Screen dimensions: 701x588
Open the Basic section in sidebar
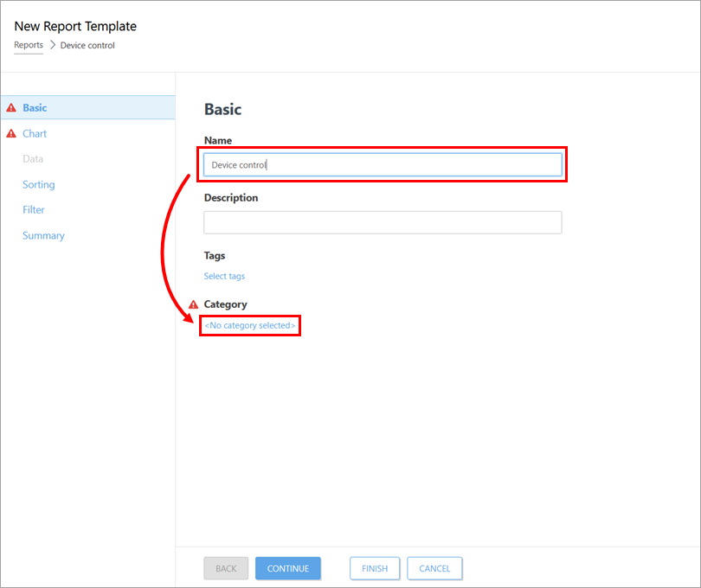35,108
